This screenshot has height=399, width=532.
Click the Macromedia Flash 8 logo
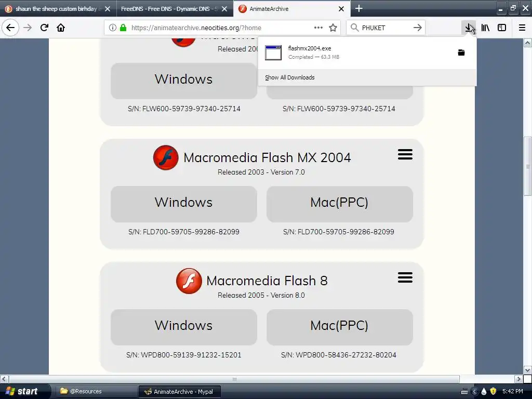[189, 281]
